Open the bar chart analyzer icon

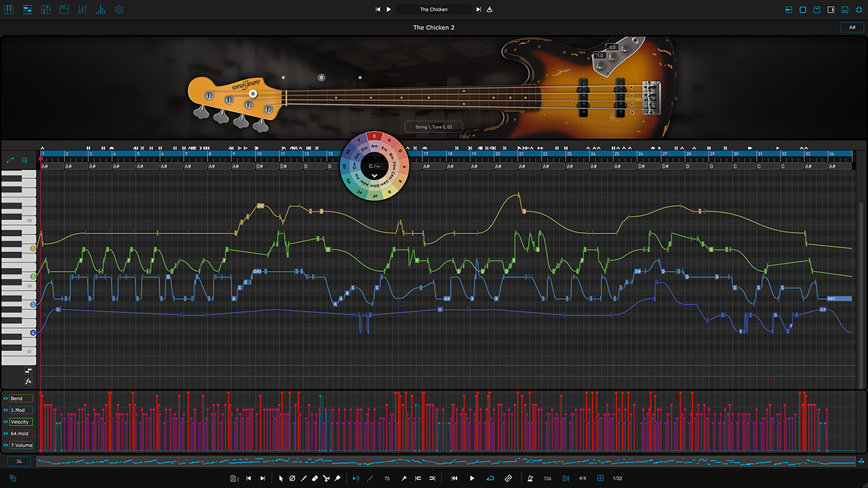click(x=101, y=9)
